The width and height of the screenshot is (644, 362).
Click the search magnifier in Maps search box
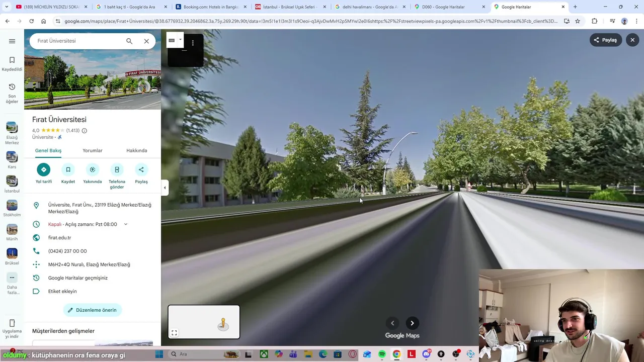[129, 41]
